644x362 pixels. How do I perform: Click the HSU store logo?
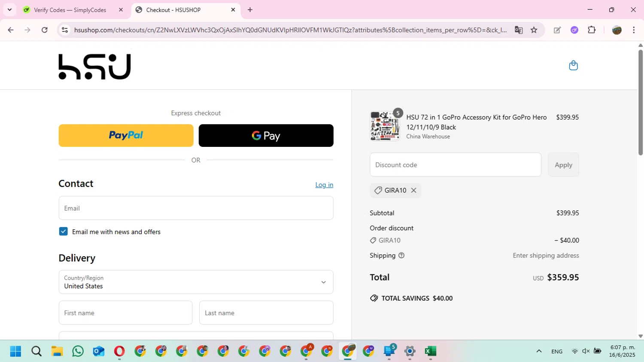94,67
